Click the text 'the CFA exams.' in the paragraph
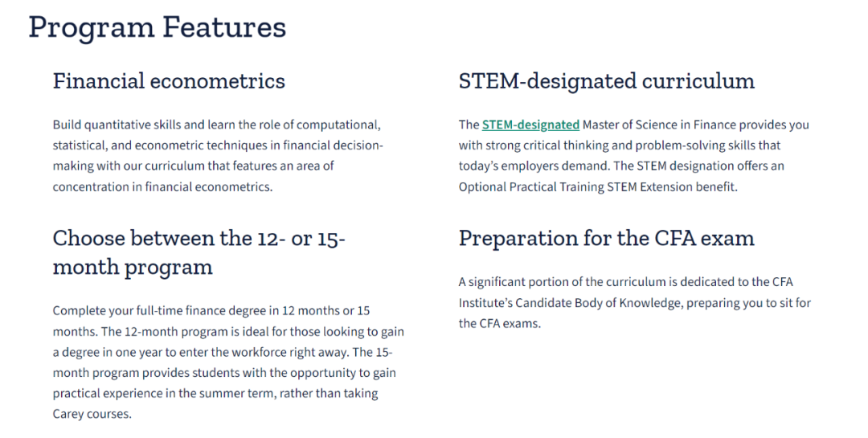868x438 pixels. (499, 323)
